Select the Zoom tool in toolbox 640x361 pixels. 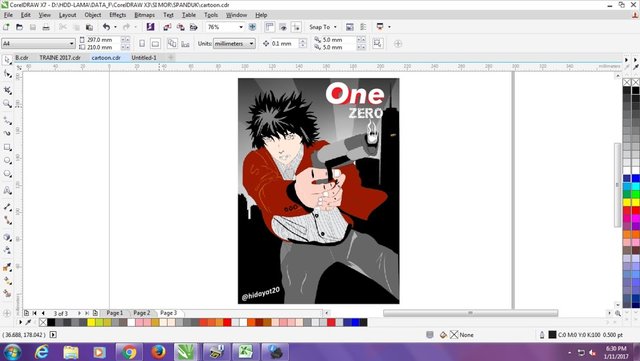(7, 104)
